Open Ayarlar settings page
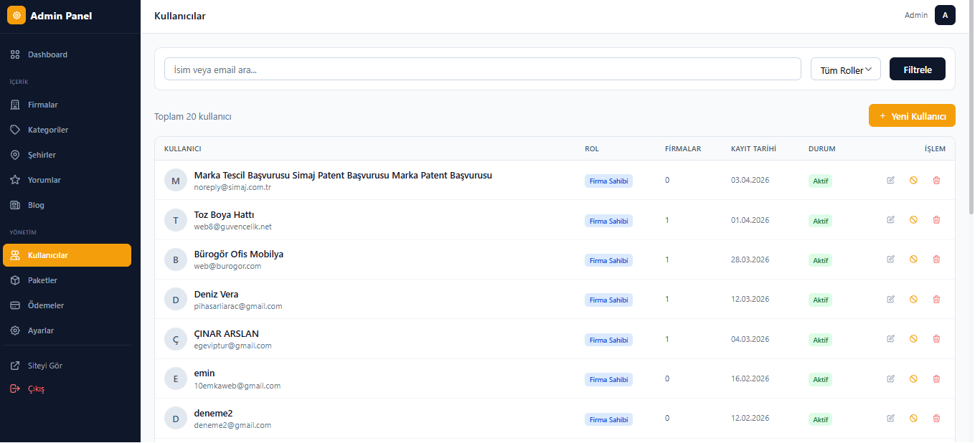Screen dimensions: 980x443 [40, 330]
